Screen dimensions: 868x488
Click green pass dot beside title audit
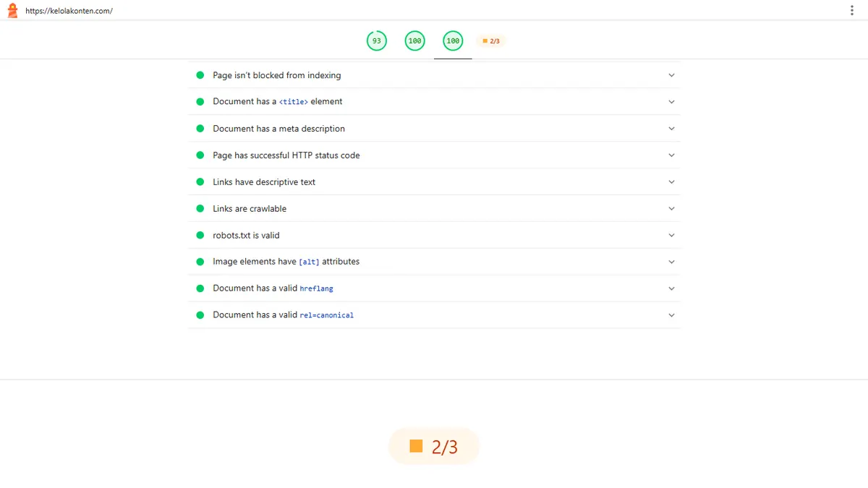[200, 102]
